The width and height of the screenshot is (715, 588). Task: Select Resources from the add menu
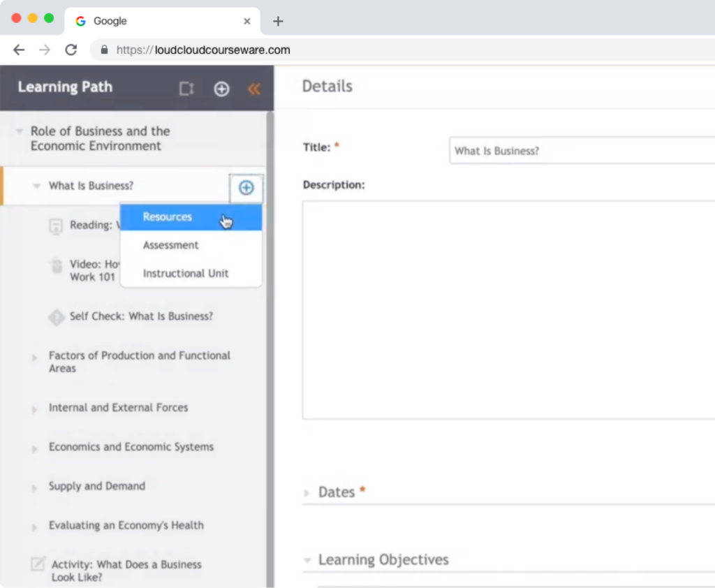pyautogui.click(x=168, y=216)
